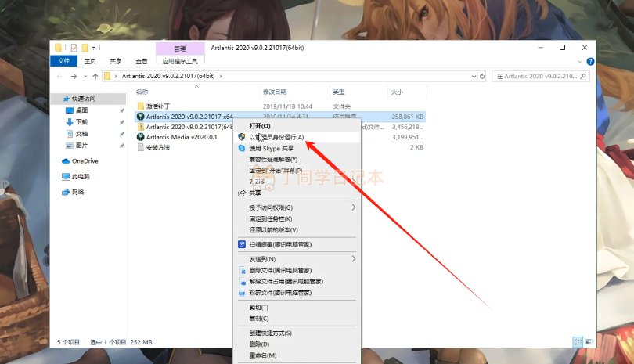634x364 pixels.
Task: Click the admin shield icon in context menu
Action: [242, 137]
